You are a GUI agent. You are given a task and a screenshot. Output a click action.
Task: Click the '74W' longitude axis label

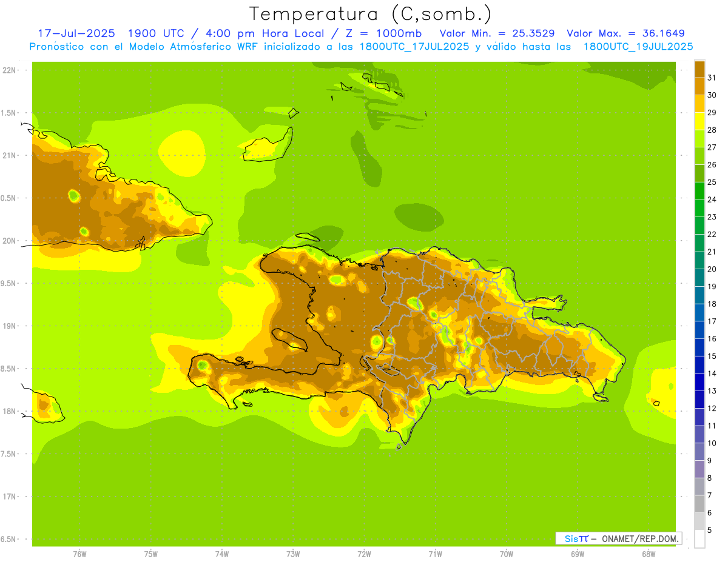click(222, 554)
